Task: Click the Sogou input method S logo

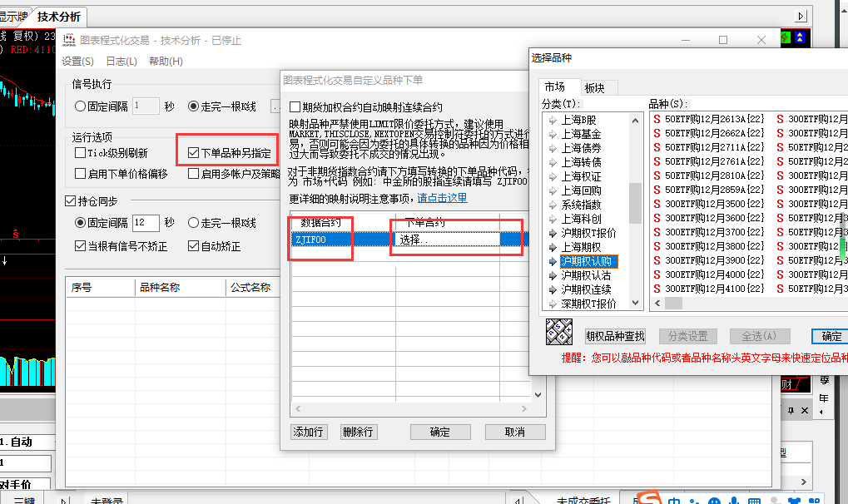Action: coord(649,498)
